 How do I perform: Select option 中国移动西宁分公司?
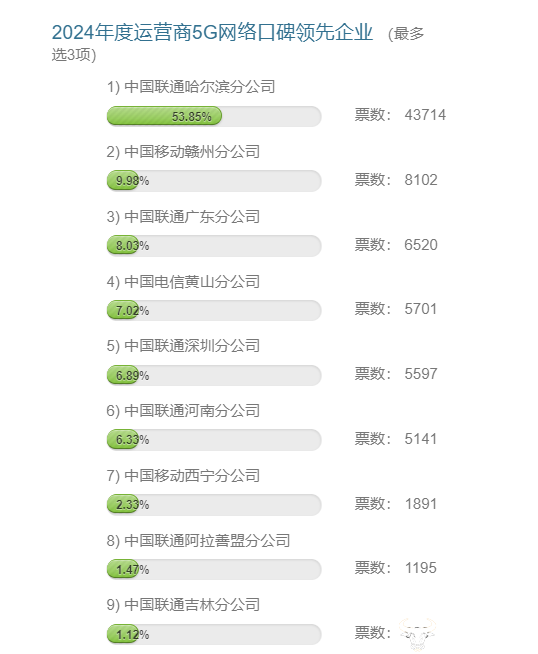coord(183,476)
